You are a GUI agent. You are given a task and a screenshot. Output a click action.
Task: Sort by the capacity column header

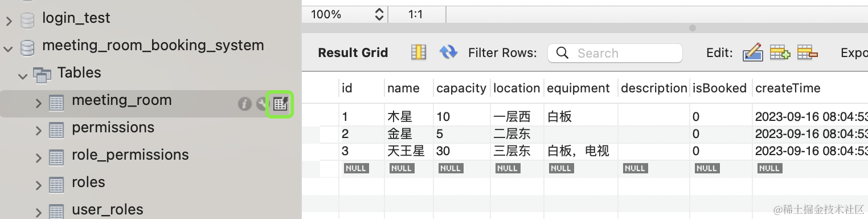(x=461, y=88)
